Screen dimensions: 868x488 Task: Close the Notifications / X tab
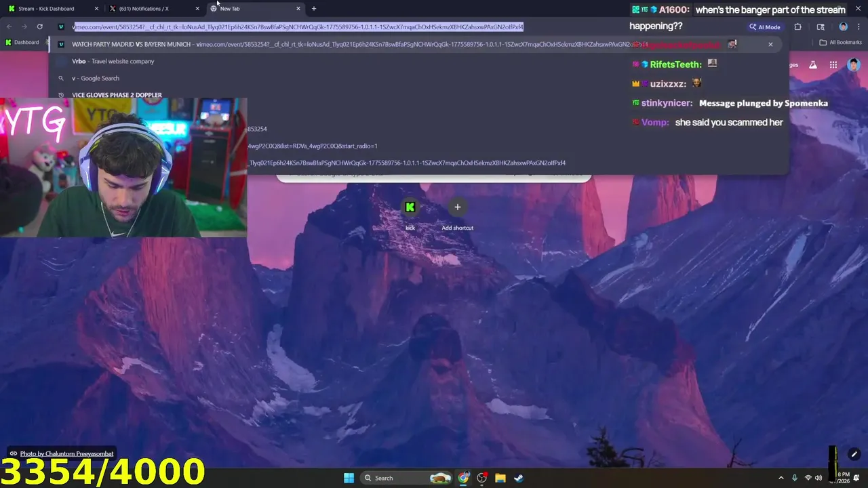coord(197,9)
